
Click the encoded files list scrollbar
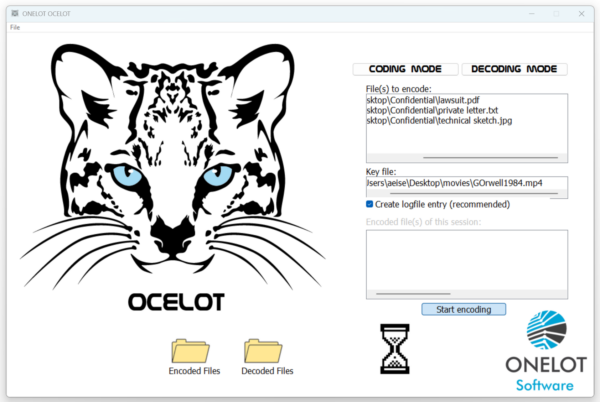click(413, 294)
